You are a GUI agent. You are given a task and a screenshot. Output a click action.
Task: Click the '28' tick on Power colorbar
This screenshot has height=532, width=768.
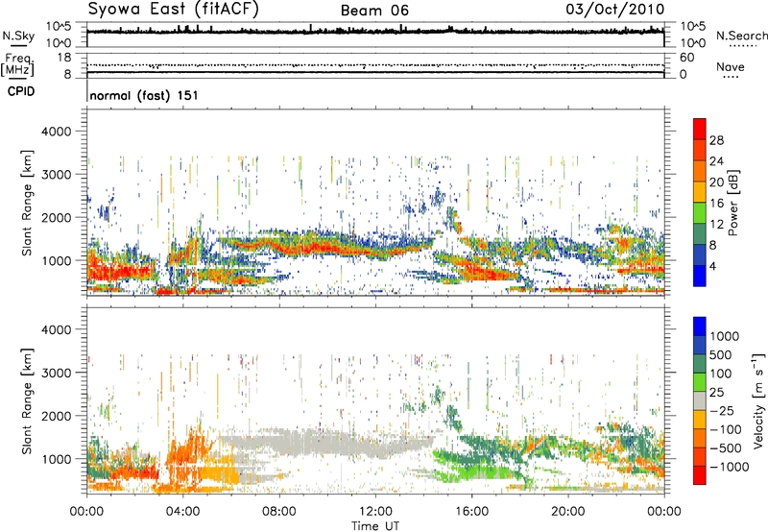point(716,140)
